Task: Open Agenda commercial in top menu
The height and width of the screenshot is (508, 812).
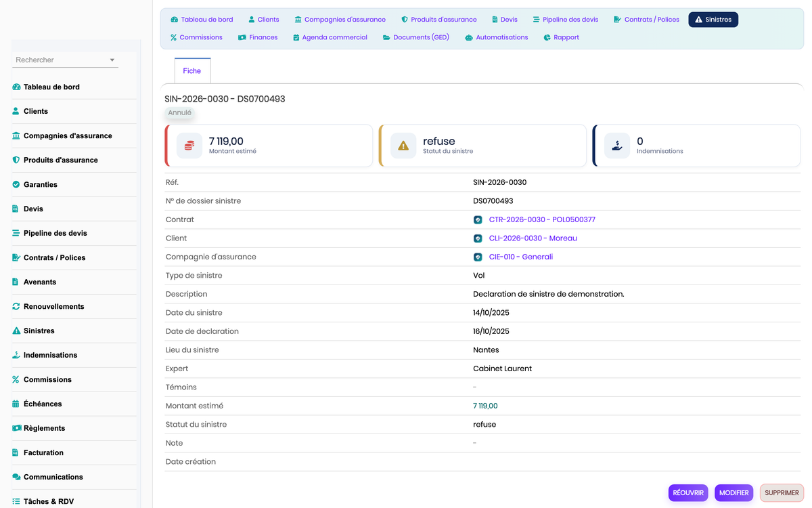Action: (x=330, y=37)
